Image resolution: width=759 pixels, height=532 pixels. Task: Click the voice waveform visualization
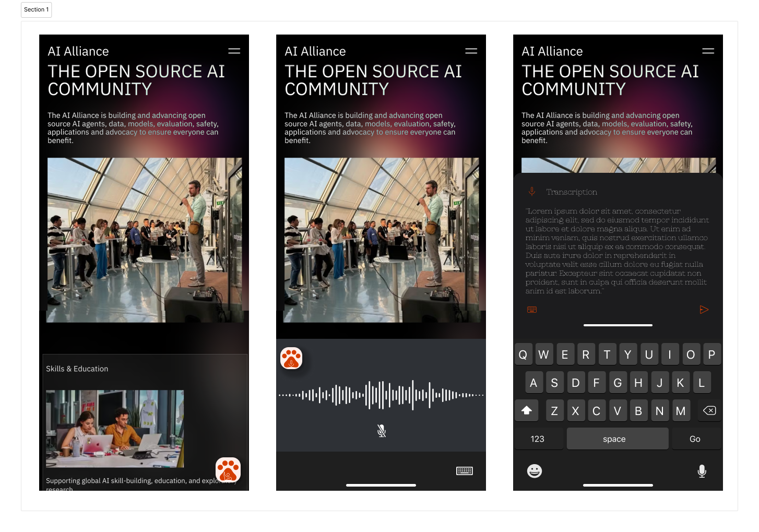tap(382, 395)
